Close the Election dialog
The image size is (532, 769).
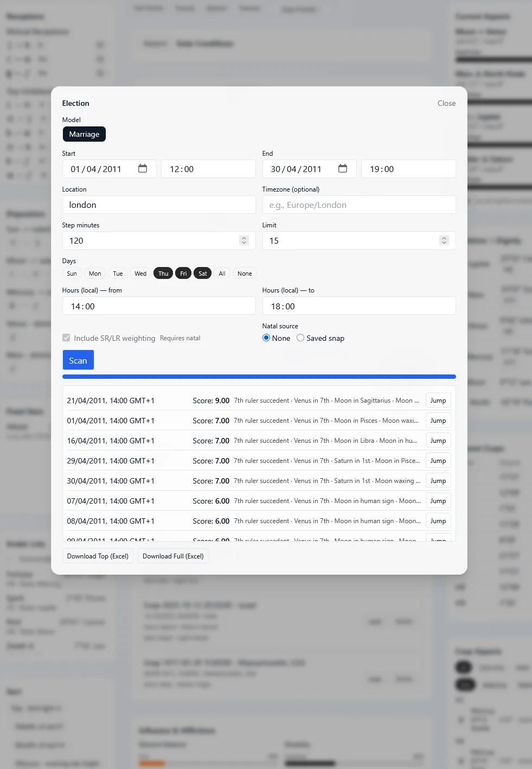point(446,103)
